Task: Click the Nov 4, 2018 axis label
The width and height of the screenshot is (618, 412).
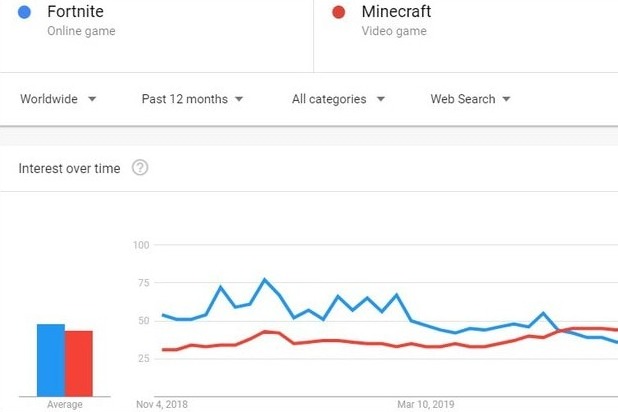Action: [x=161, y=405]
